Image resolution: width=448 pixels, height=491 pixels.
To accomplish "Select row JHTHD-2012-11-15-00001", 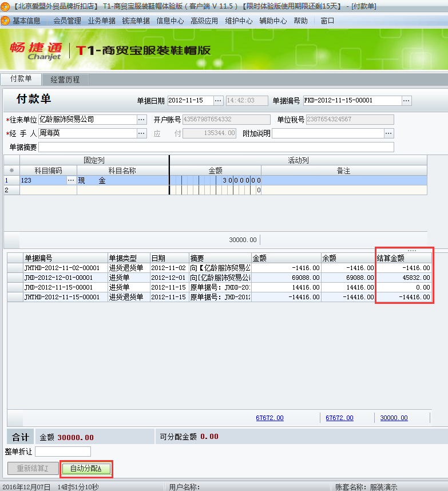I will click(219, 297).
